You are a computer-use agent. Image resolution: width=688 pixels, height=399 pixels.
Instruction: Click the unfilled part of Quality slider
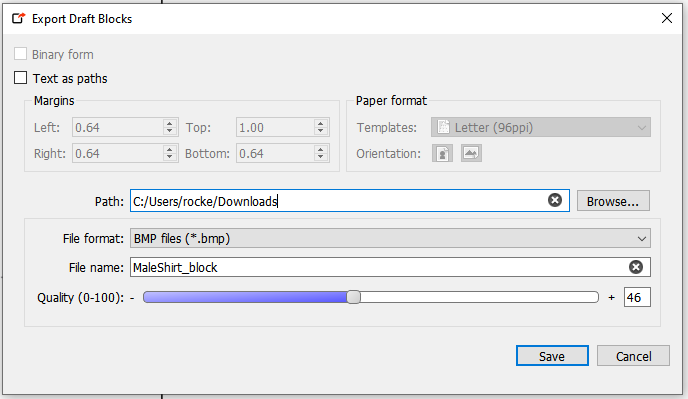[x=479, y=297]
